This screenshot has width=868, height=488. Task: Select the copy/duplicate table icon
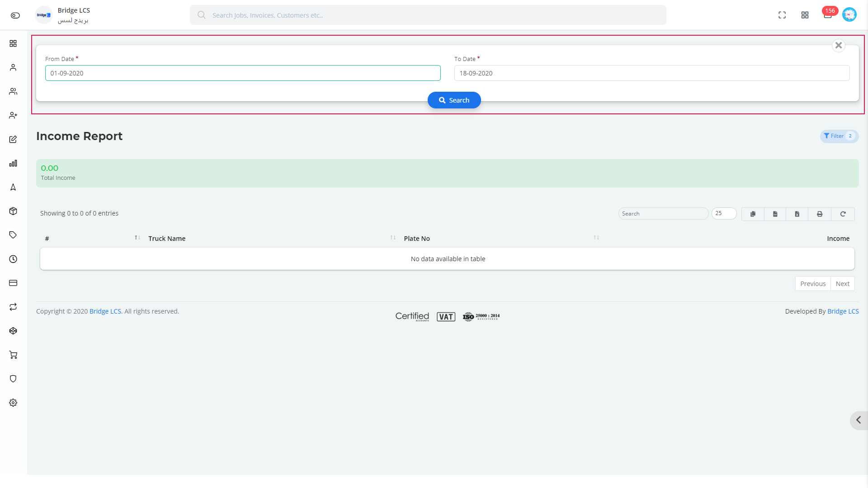click(753, 213)
